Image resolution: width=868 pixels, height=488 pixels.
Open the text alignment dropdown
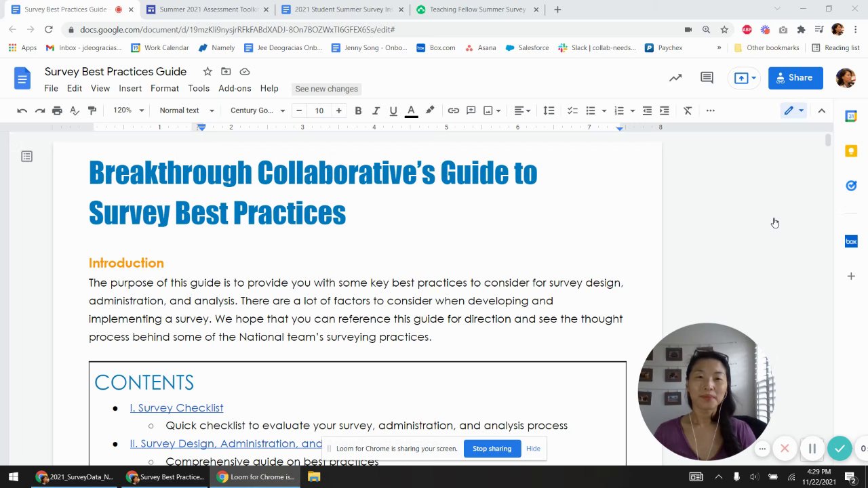click(x=522, y=110)
